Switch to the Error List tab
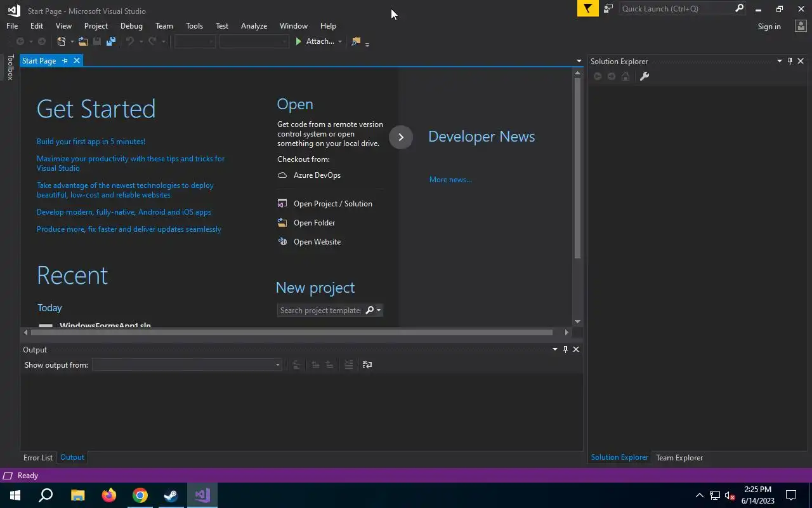The image size is (812, 508). 38,458
